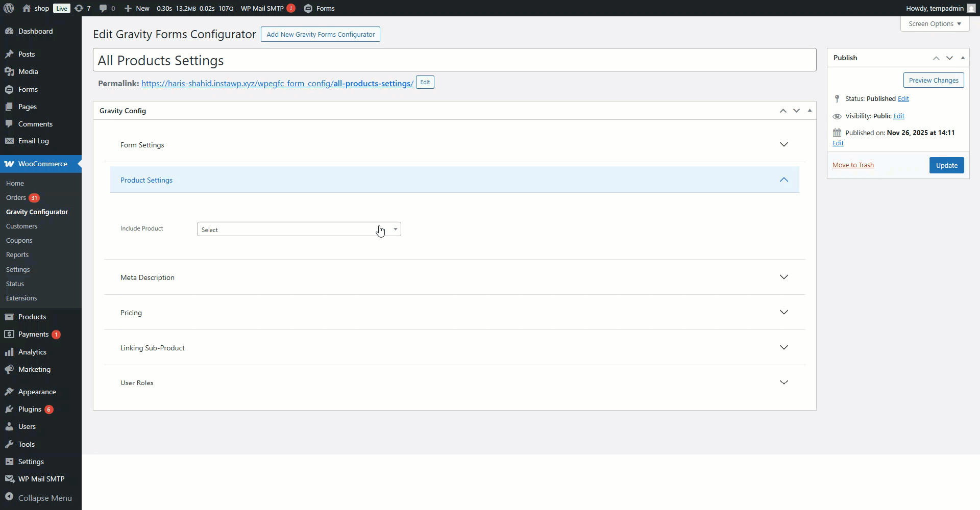Open Coupons submenu item
The image size is (980, 510).
[x=19, y=240]
